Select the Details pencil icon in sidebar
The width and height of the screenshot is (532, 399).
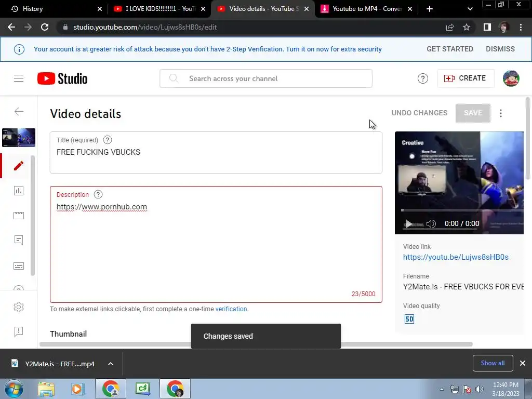click(x=19, y=166)
